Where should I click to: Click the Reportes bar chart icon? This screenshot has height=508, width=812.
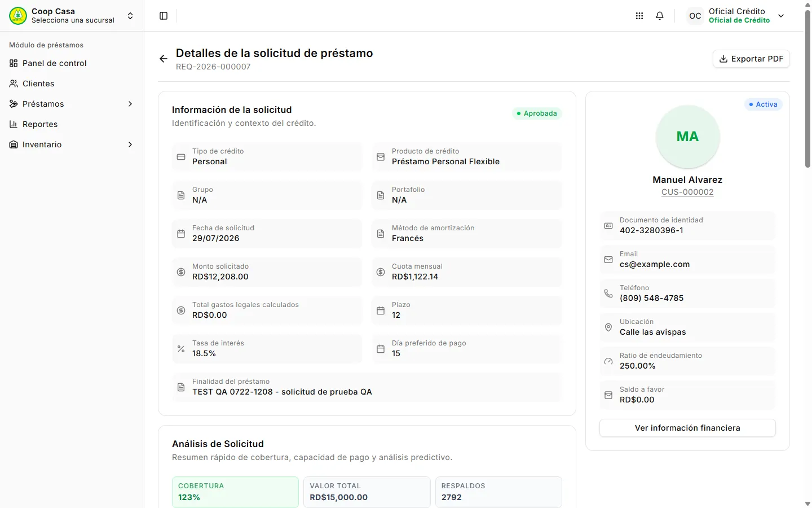[x=14, y=124]
